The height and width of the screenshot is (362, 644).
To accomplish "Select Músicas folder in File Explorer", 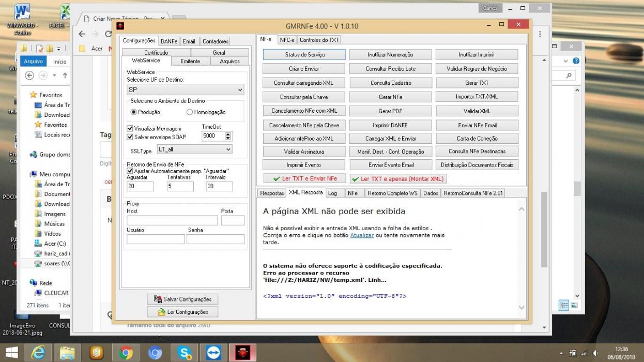I will pyautogui.click(x=54, y=224).
